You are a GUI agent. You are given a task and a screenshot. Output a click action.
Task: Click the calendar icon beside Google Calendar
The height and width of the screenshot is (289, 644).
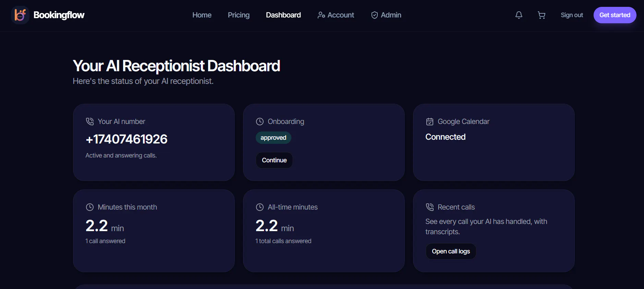coord(430,122)
